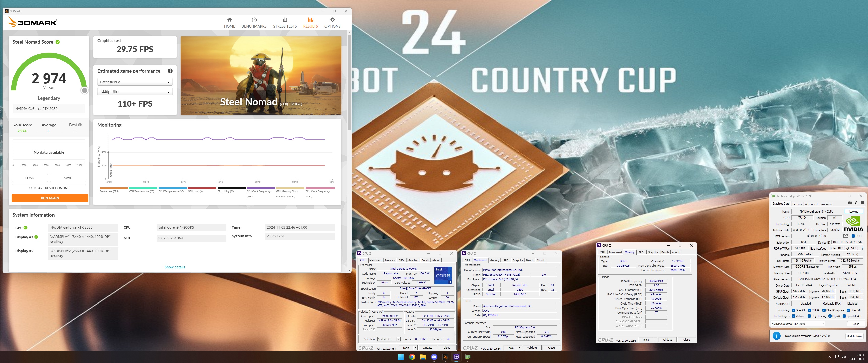The height and width of the screenshot is (363, 868).
Task: Refresh GPU-Z data with the refresh icon
Action: click(856, 203)
